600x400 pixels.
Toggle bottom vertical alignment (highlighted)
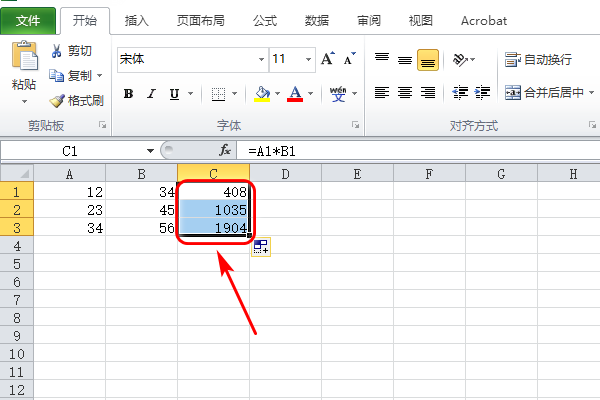428,60
